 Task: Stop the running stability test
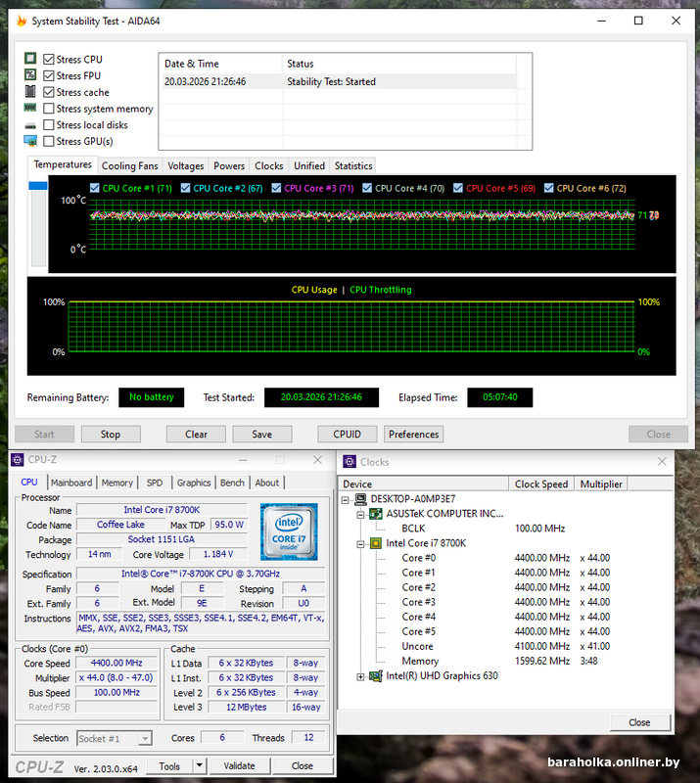point(111,435)
